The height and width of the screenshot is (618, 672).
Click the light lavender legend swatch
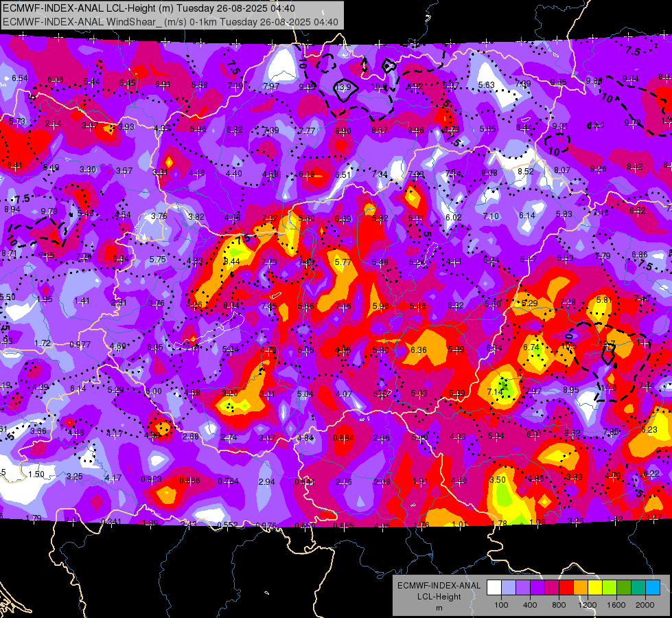point(509,588)
